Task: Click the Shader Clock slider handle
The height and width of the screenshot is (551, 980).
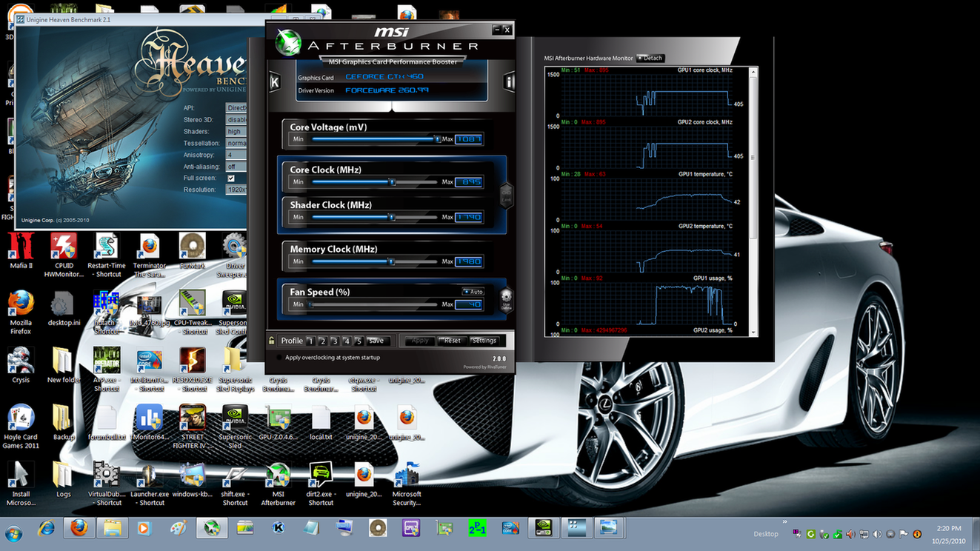Action: pyautogui.click(x=391, y=217)
